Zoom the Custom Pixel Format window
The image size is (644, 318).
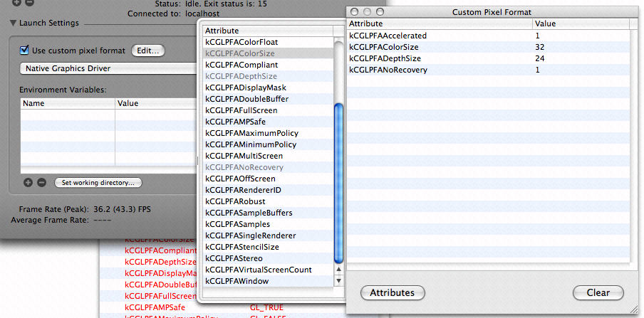tap(378, 12)
